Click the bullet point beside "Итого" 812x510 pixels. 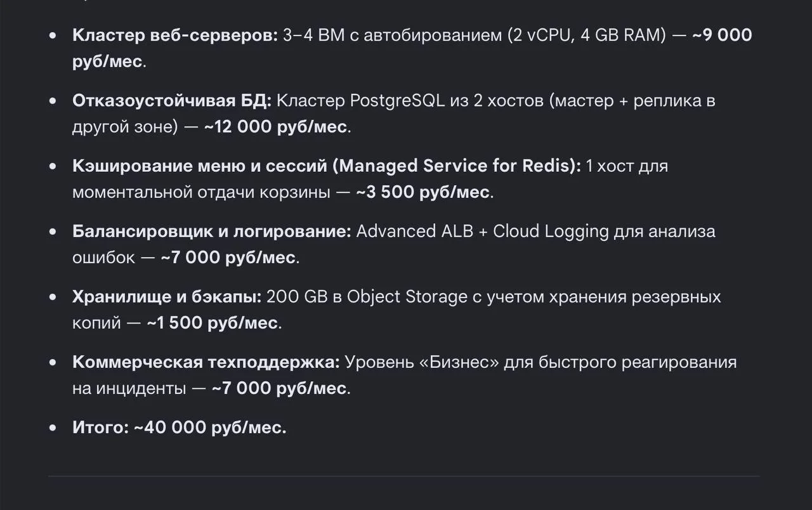pos(53,428)
